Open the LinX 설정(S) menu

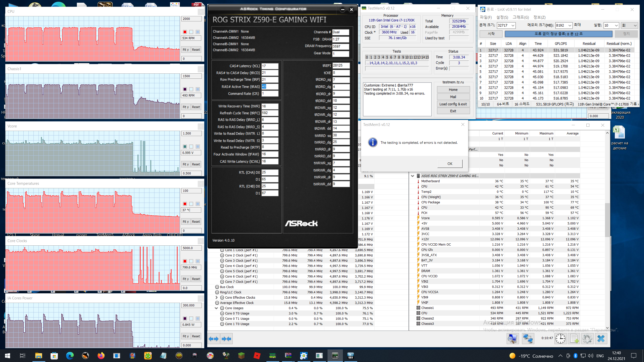[502, 17]
